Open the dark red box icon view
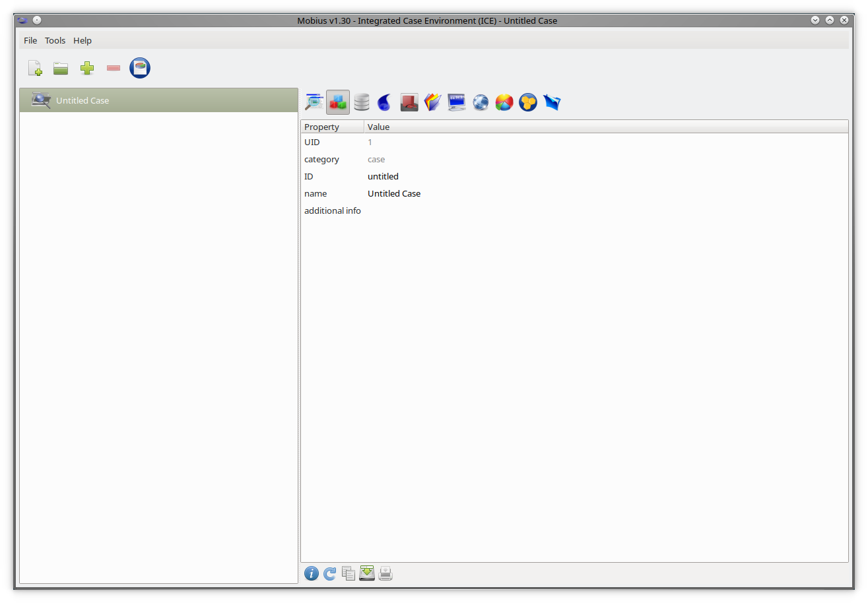 pos(409,102)
